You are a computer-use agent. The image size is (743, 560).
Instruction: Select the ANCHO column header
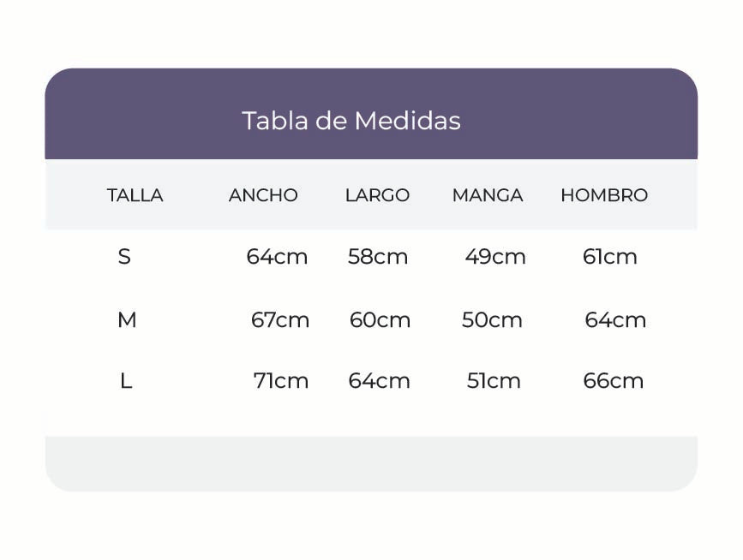tap(263, 195)
